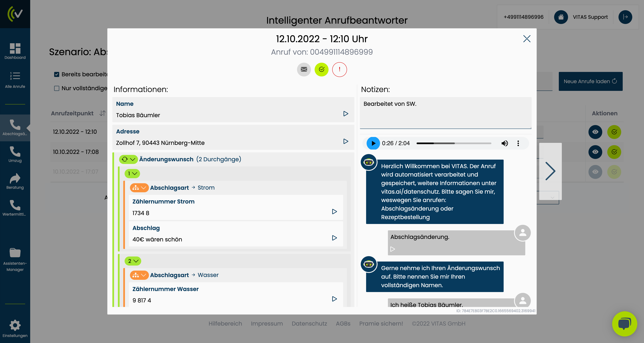Enable the Nur vollständige checkbox
644x343 pixels.
pyautogui.click(x=57, y=89)
